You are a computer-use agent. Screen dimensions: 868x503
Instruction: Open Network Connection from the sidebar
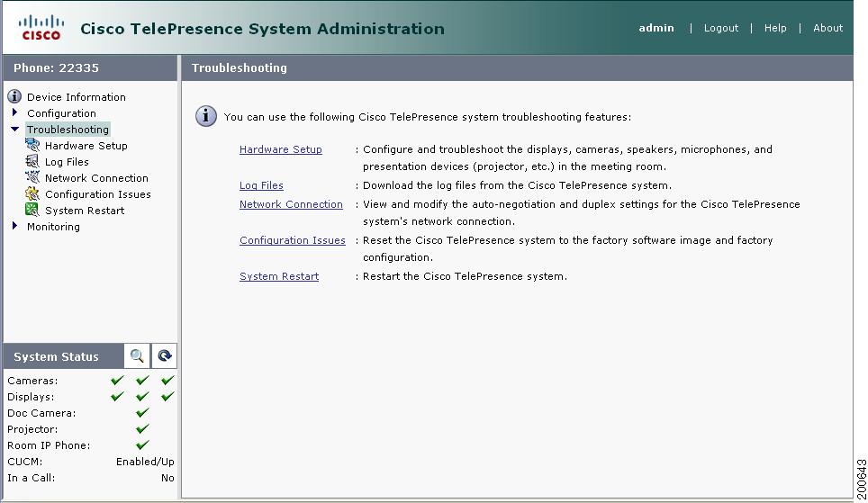point(97,178)
